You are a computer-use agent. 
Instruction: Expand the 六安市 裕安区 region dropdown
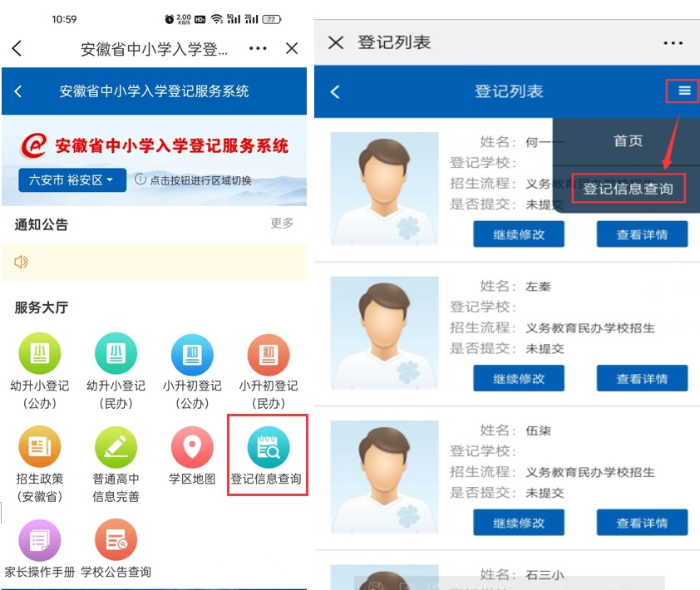point(71,180)
